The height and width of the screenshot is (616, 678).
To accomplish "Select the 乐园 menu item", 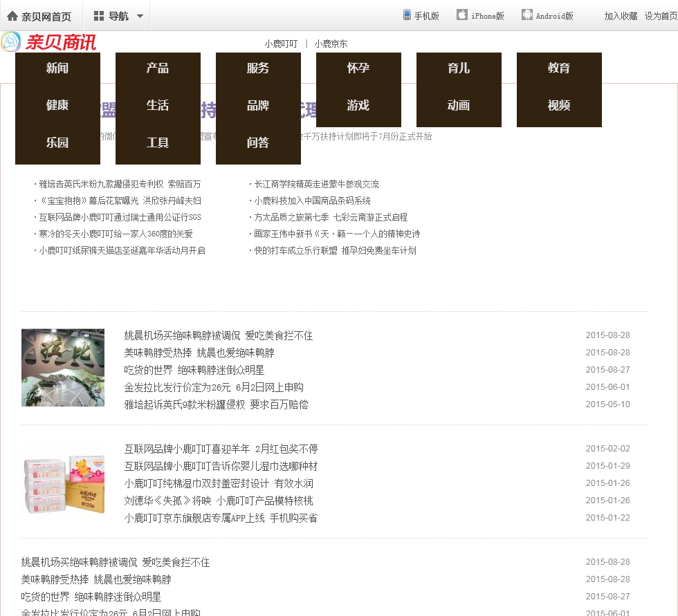I will pos(57,142).
